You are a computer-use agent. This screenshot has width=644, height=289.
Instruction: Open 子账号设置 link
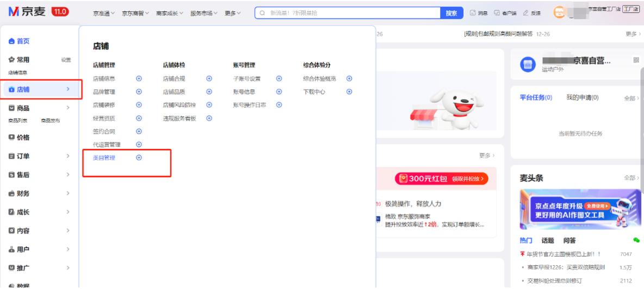(247, 79)
